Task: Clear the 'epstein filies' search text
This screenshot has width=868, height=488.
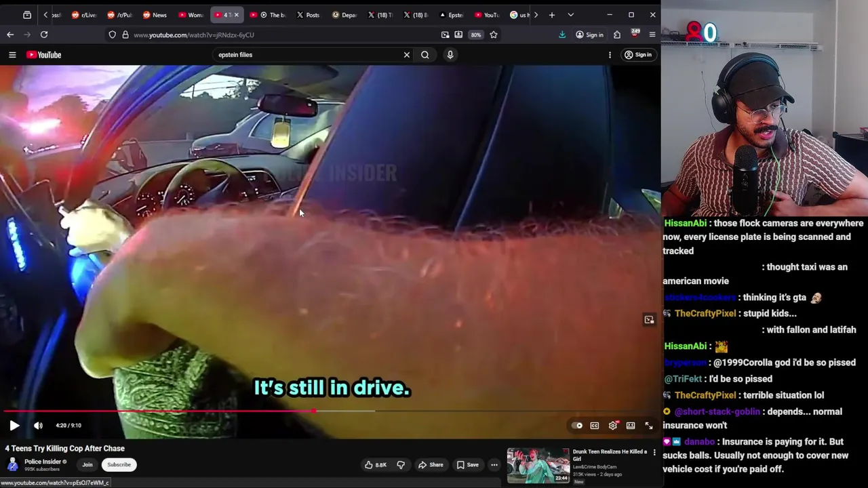Action: click(x=407, y=55)
